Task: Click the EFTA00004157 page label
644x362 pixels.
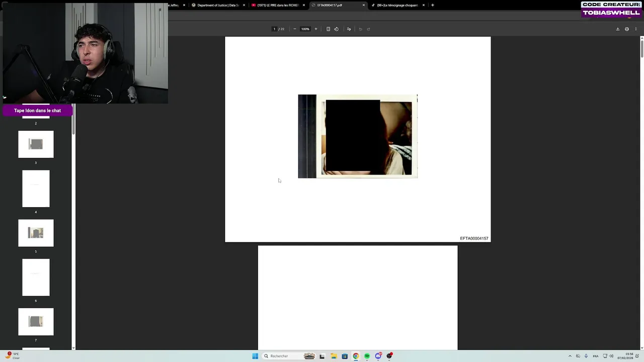Action: click(474, 238)
